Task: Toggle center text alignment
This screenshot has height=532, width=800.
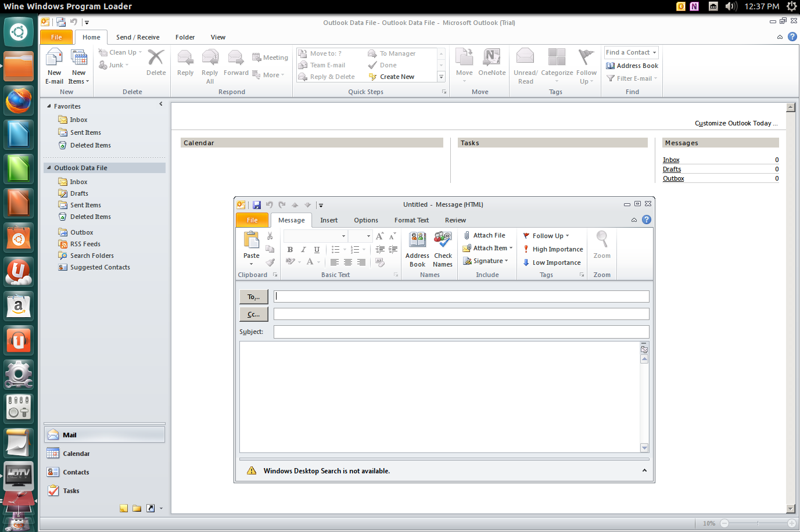Action: [348, 263]
